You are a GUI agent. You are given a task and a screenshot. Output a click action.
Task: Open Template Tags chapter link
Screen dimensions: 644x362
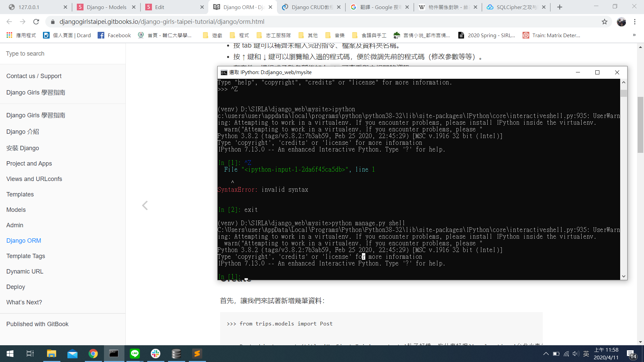point(25,256)
